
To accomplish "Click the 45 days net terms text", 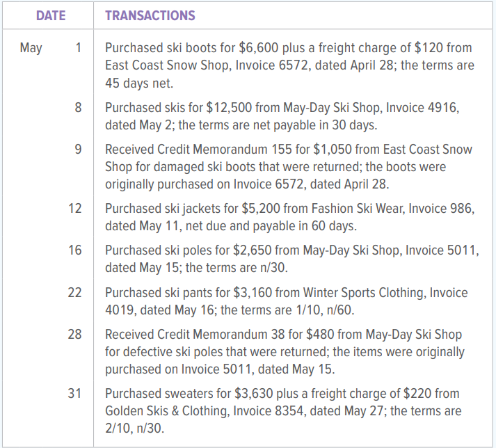I will (x=139, y=83).
